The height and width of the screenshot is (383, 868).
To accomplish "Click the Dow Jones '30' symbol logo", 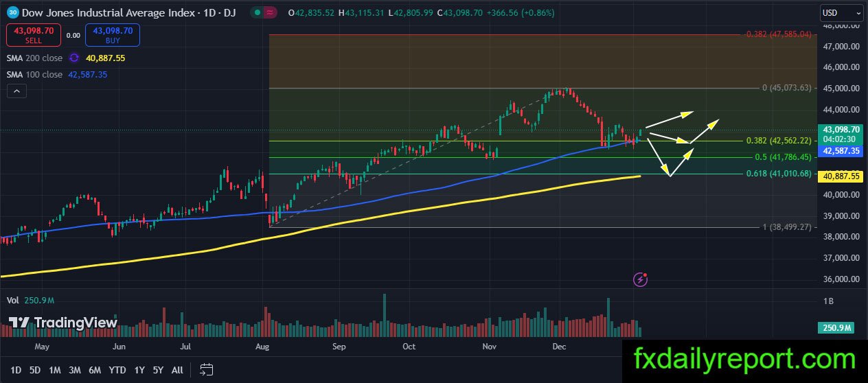I will (x=11, y=13).
